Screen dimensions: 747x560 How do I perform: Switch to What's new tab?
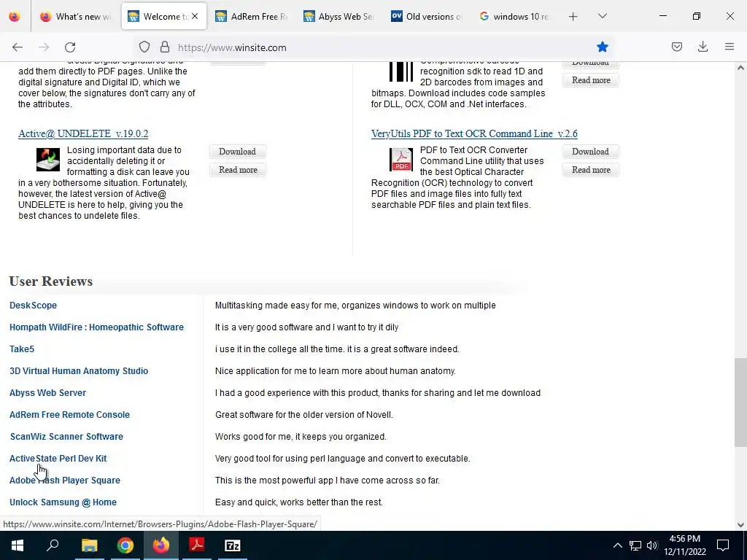[75, 16]
